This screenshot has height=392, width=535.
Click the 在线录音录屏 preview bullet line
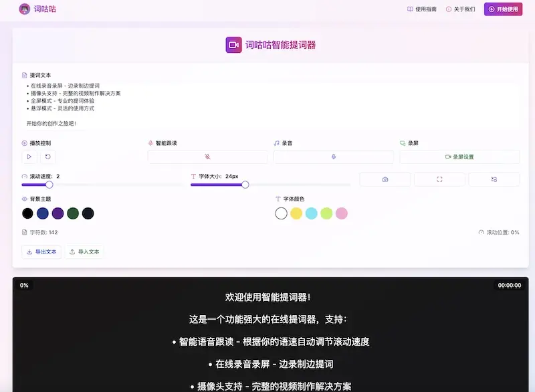coord(271,364)
